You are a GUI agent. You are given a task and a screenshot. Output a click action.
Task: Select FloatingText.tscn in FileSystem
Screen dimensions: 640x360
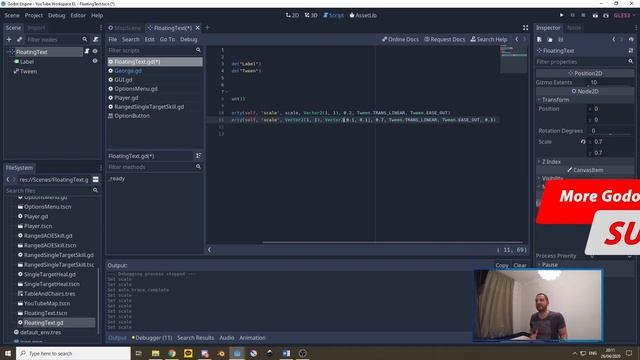tap(45, 313)
